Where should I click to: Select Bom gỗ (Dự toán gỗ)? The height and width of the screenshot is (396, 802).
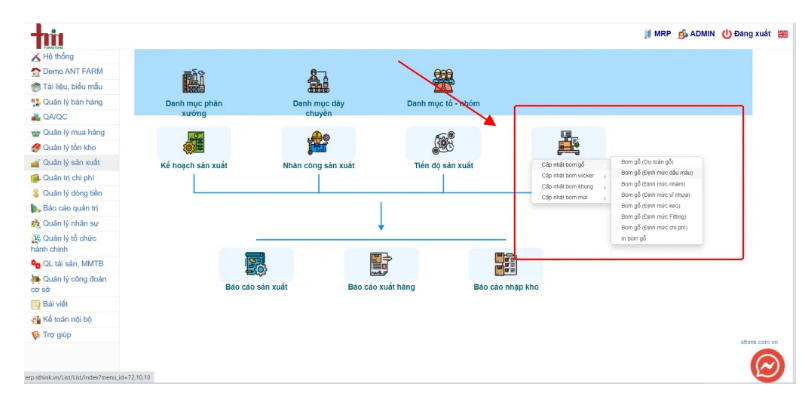(657, 162)
